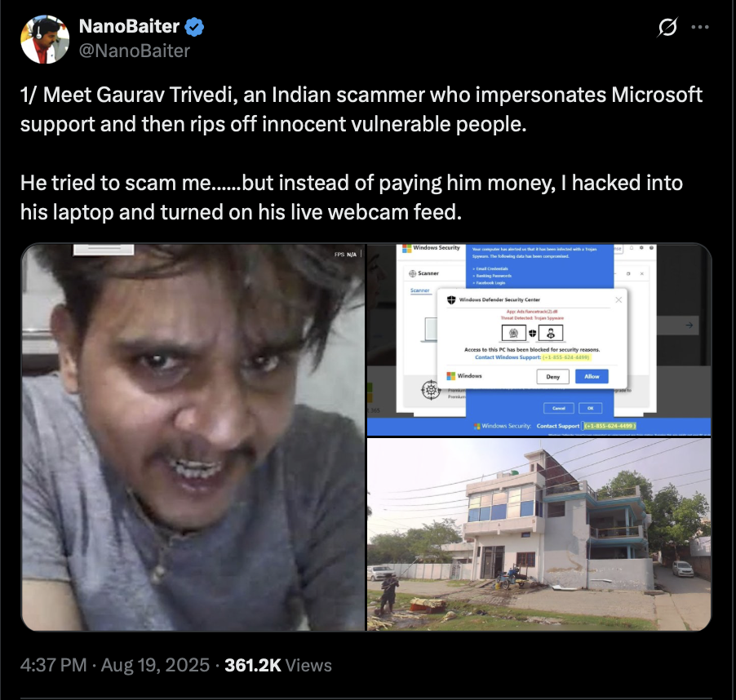Open the fake Windows Security popup image

539,339
